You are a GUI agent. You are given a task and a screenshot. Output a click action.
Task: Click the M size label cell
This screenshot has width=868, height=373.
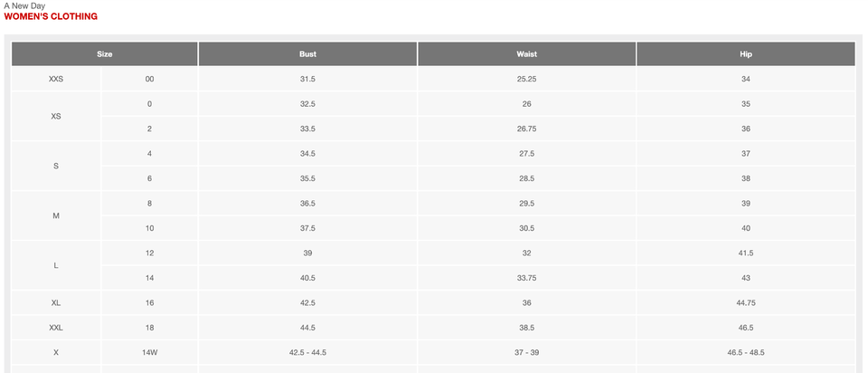[56, 215]
